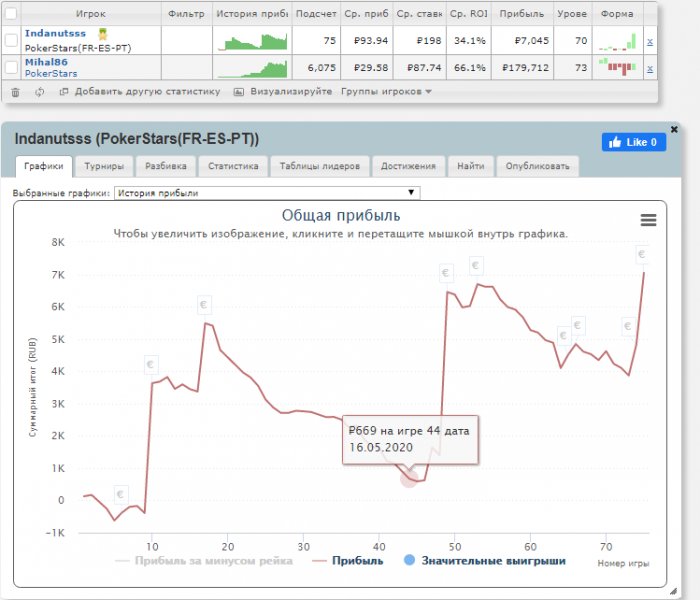Viewport: 700px width, 600px height.
Task: Switch to the 'Турниры' tab
Action: coord(104,167)
